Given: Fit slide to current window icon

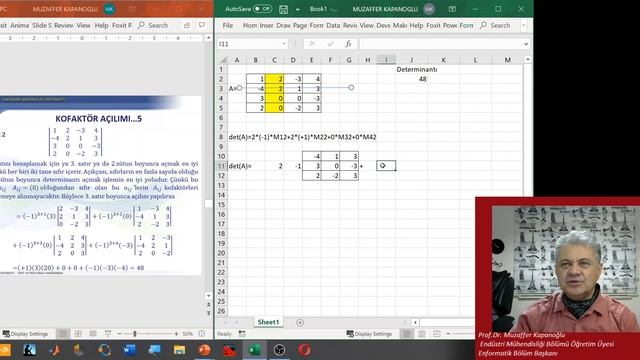Looking at the screenshot, I should [x=202, y=334].
